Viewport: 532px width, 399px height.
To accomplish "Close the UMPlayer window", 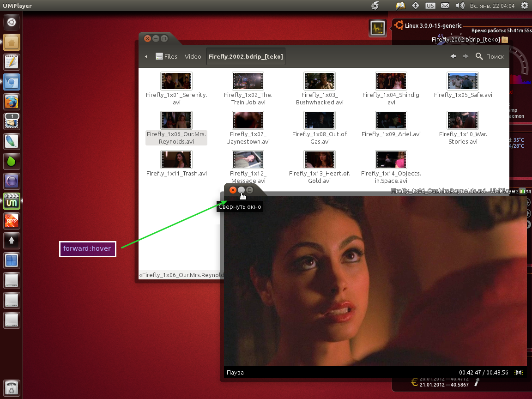I will 233,190.
